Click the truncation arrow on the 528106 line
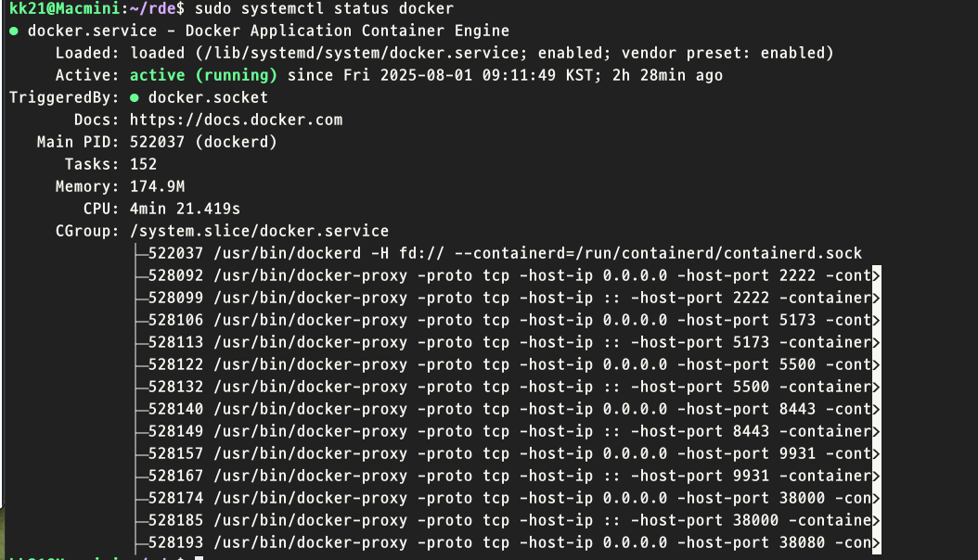 click(x=876, y=320)
